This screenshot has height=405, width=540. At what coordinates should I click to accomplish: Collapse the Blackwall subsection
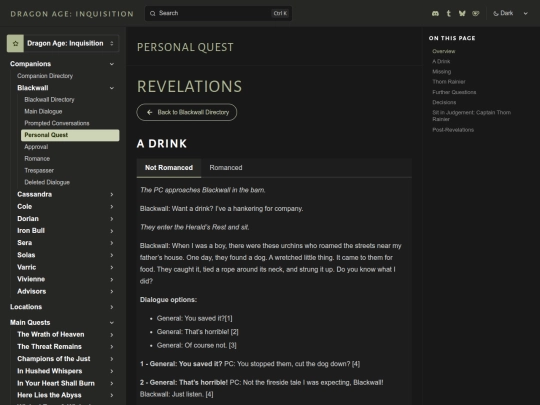[x=112, y=88]
